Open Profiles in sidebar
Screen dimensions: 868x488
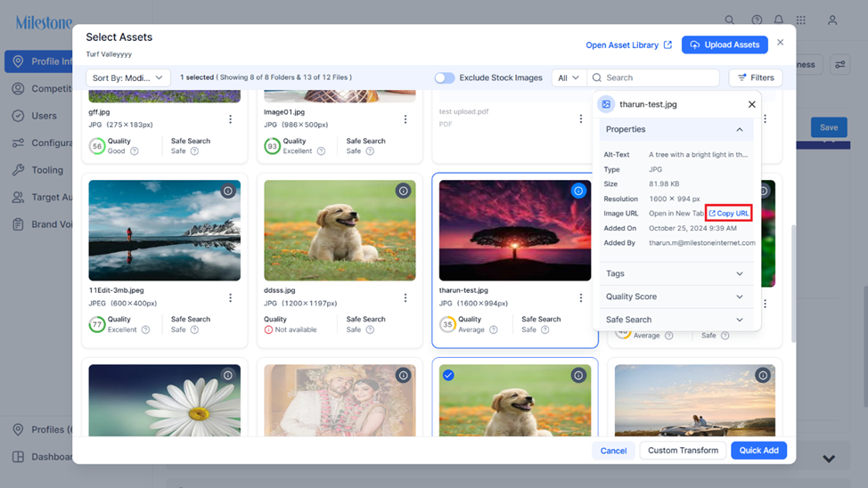(42, 429)
